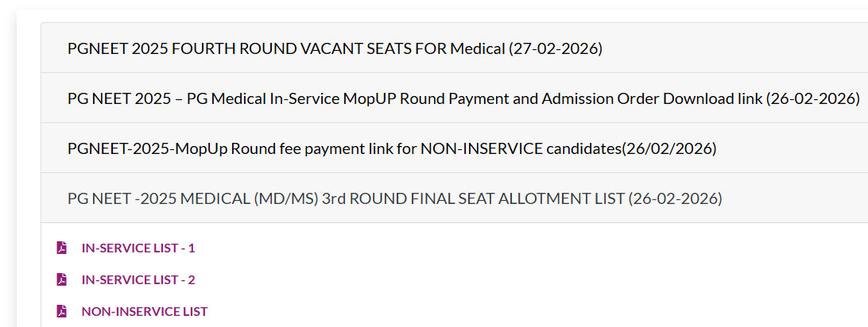Open the IN-SERVICE LIST - 2 link
This screenshot has height=327, width=868.
pyautogui.click(x=138, y=279)
